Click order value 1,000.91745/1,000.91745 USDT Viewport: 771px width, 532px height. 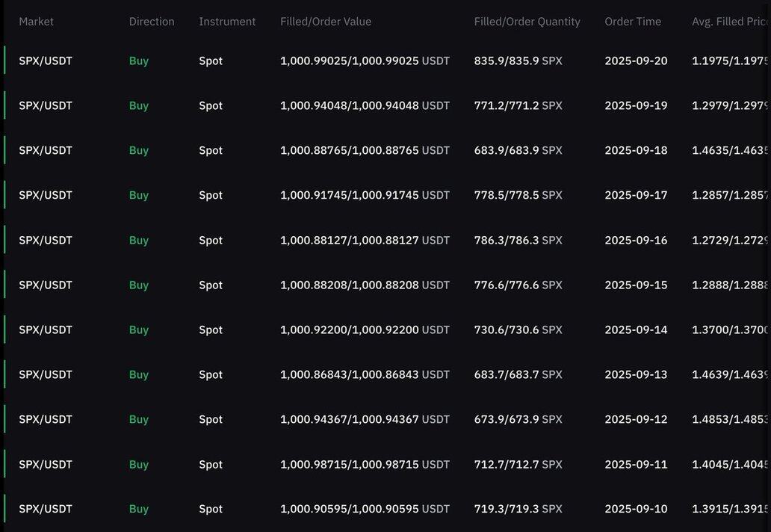point(365,195)
